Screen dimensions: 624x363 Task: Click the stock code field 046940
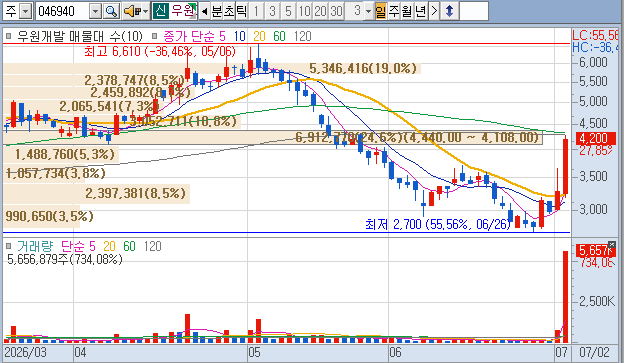(x=62, y=11)
